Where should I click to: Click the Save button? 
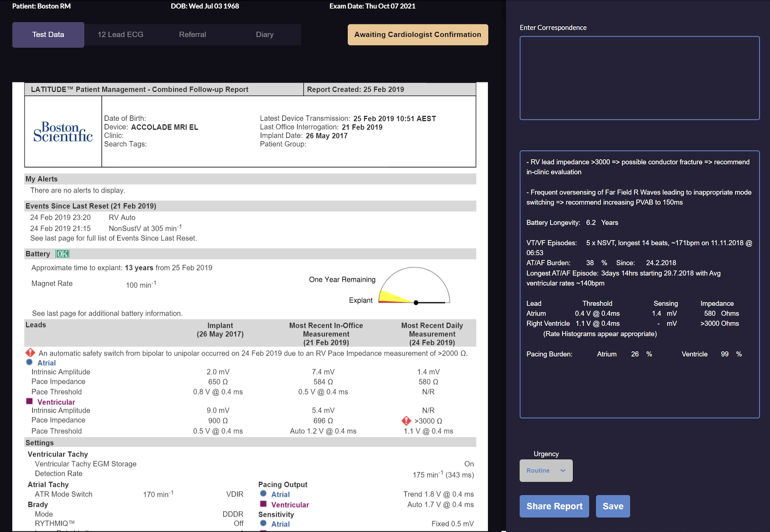coord(613,506)
